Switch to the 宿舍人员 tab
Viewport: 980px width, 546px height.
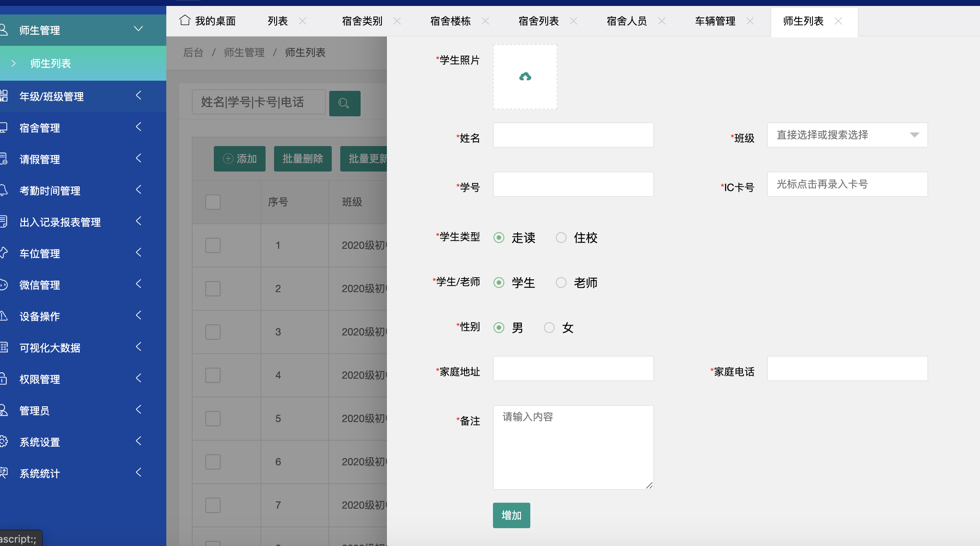tap(627, 21)
